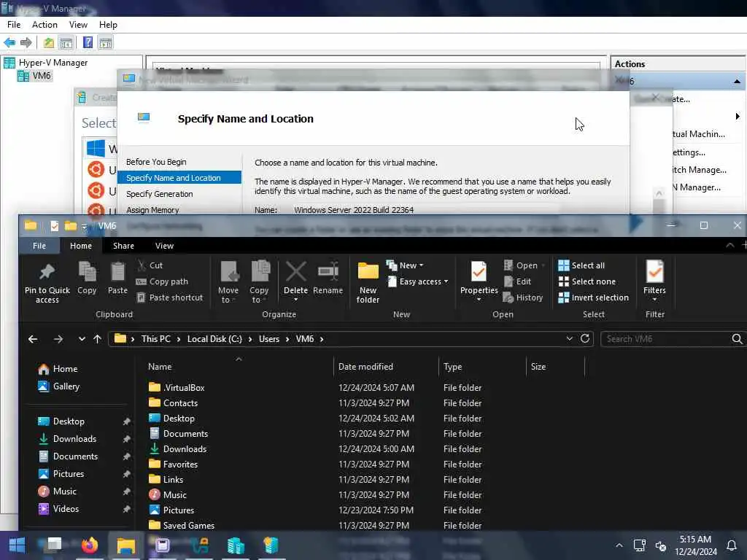Open the File menu in Hyper-V Manager
747x560 pixels.
(14, 25)
